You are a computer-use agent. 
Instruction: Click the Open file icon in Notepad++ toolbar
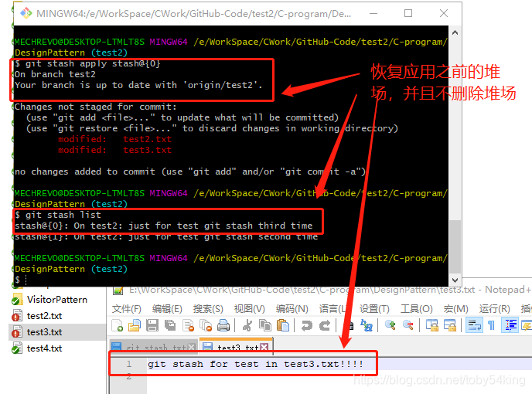135,325
